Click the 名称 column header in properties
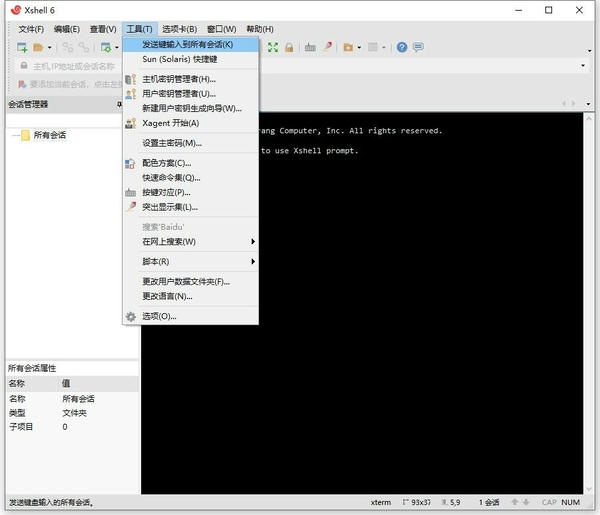This screenshot has height=515, width=600. [x=16, y=383]
